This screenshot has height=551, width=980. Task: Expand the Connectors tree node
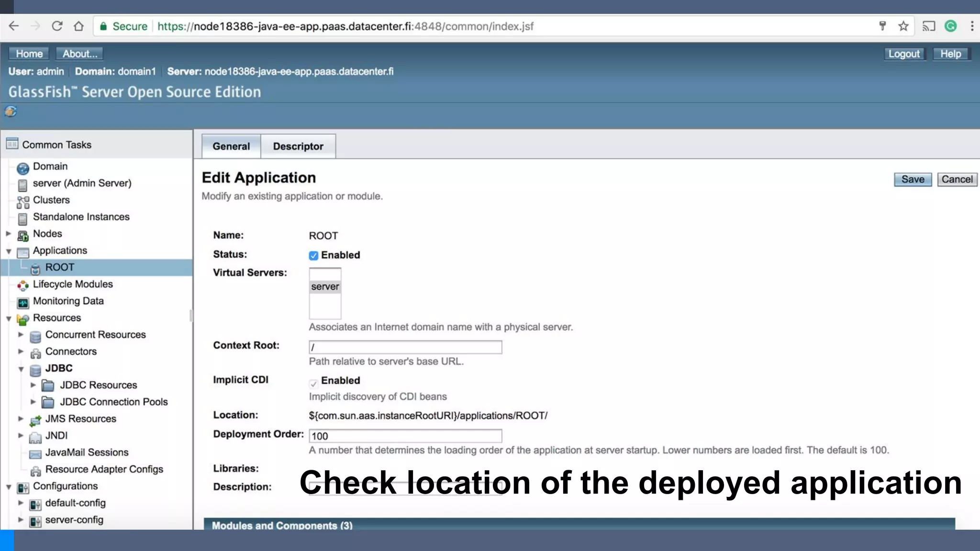tap(21, 352)
